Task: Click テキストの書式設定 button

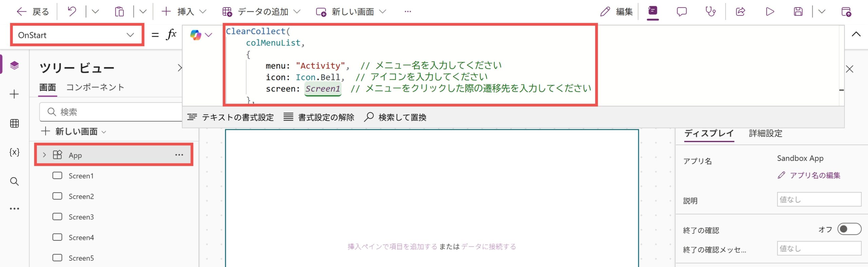Action: point(231,118)
